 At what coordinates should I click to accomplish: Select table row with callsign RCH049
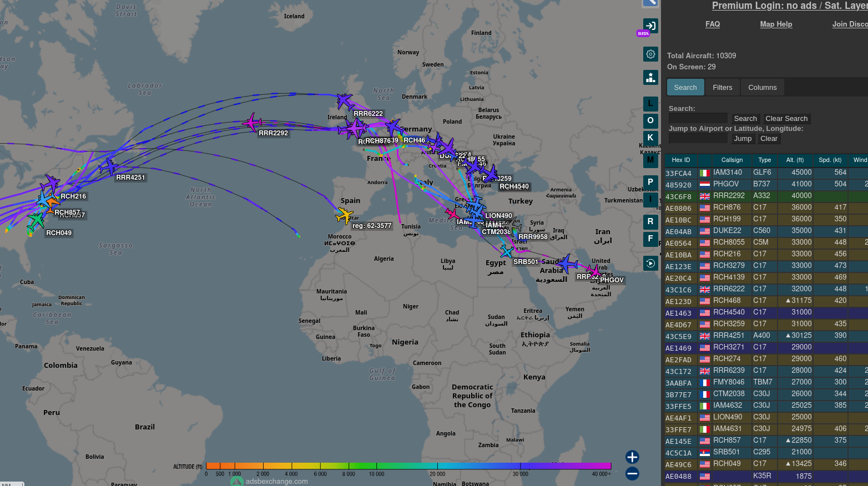point(766,464)
